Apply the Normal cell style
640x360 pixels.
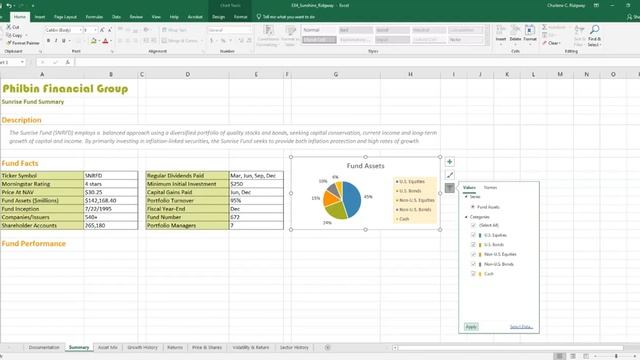pos(319,30)
